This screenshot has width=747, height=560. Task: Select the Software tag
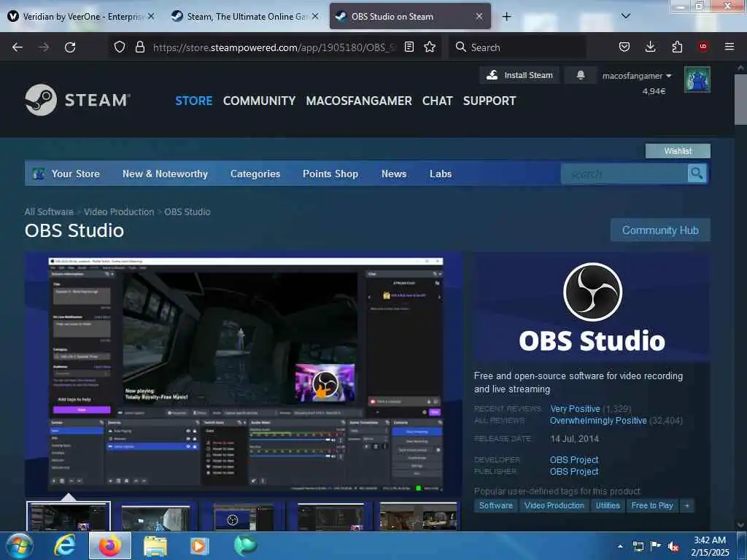click(496, 506)
